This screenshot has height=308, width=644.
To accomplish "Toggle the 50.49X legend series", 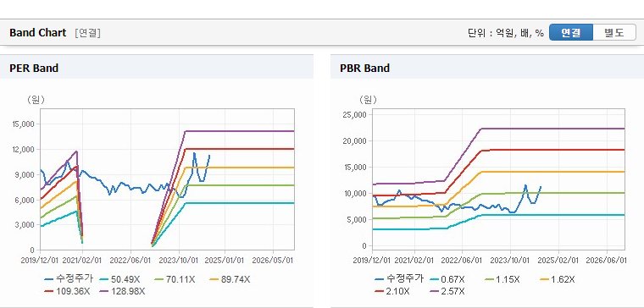I will [x=120, y=279].
